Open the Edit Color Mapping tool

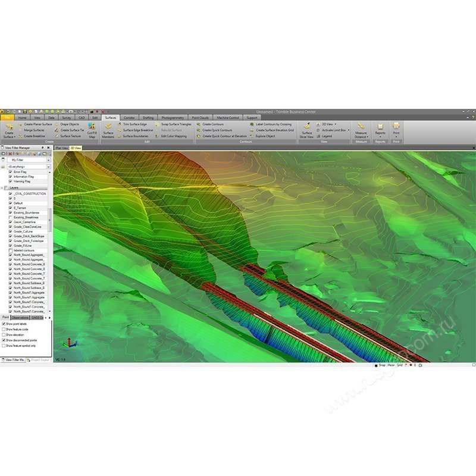(174, 136)
